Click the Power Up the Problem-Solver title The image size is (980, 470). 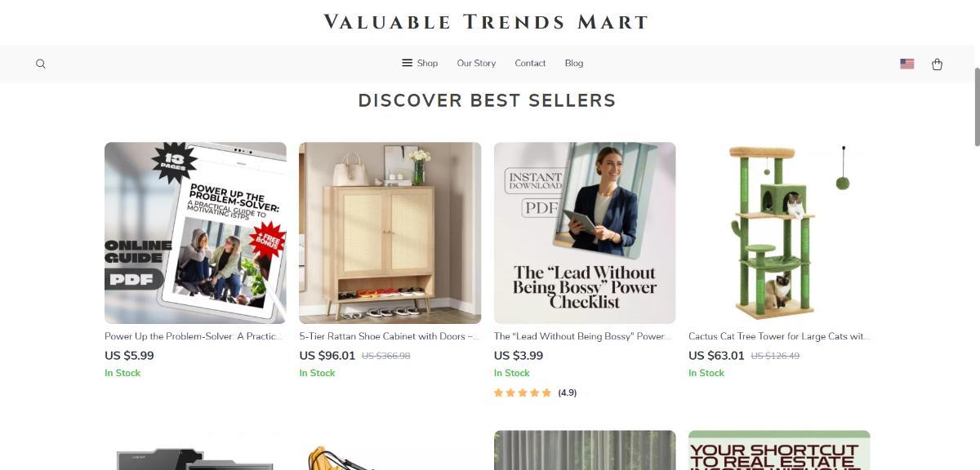194,336
